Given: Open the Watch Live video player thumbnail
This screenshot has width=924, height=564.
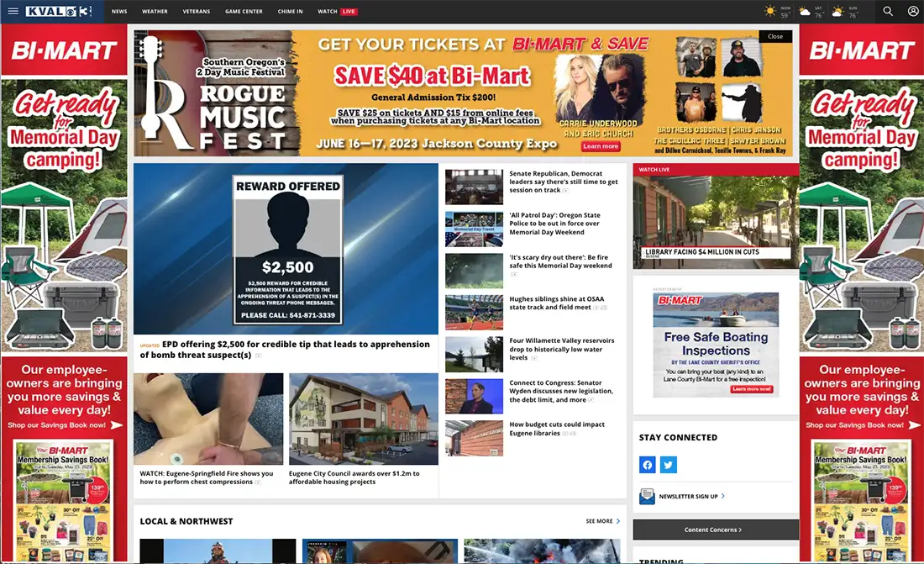Looking at the screenshot, I should [716, 223].
